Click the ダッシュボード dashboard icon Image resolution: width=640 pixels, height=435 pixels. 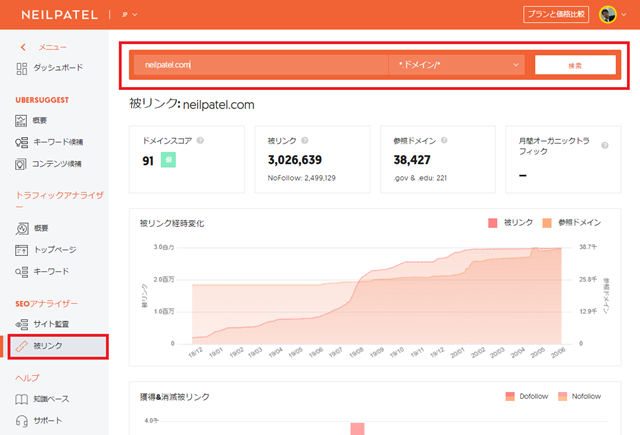click(x=23, y=68)
